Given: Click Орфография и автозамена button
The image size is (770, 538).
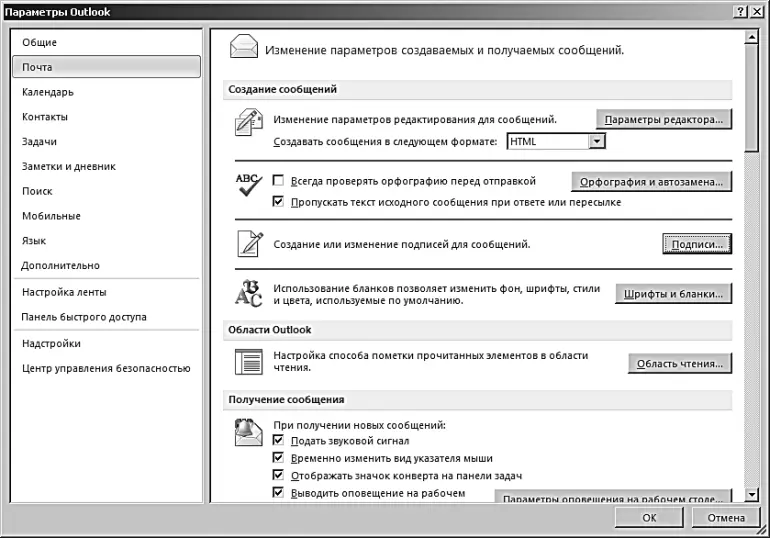Looking at the screenshot, I should click(x=651, y=182).
